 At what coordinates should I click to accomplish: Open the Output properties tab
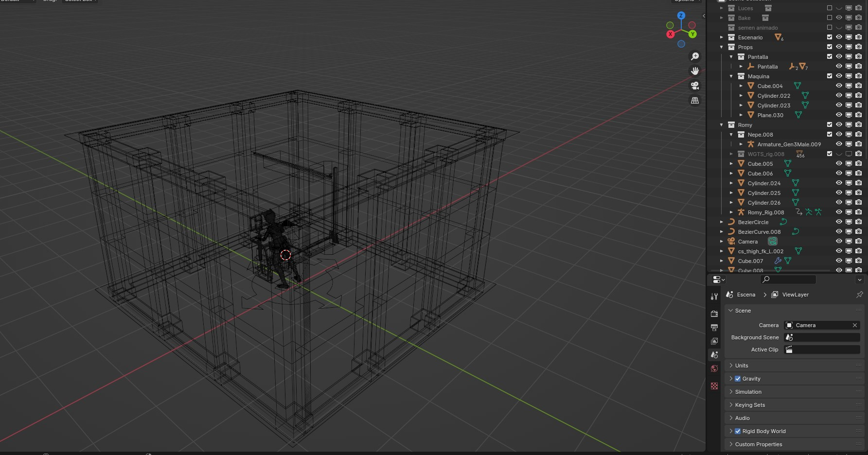pyautogui.click(x=714, y=328)
